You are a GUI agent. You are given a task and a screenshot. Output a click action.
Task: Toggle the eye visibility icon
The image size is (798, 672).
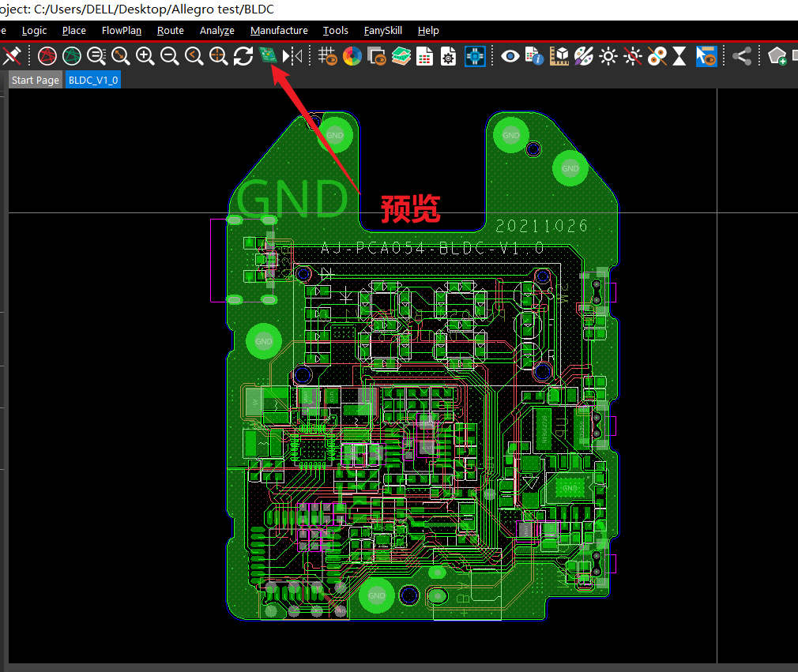click(x=510, y=56)
